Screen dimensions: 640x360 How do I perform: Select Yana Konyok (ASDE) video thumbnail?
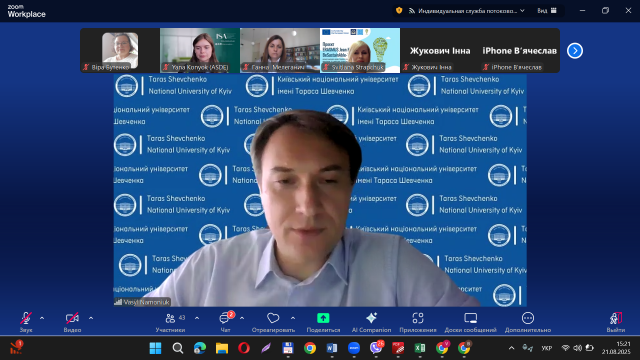(x=200, y=51)
